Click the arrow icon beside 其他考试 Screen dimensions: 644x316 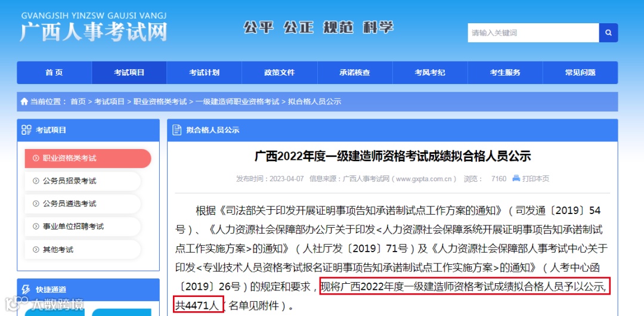[36, 249]
